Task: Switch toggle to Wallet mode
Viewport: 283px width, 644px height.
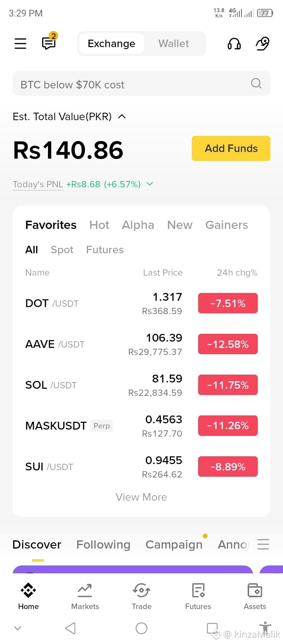Action: (x=174, y=44)
